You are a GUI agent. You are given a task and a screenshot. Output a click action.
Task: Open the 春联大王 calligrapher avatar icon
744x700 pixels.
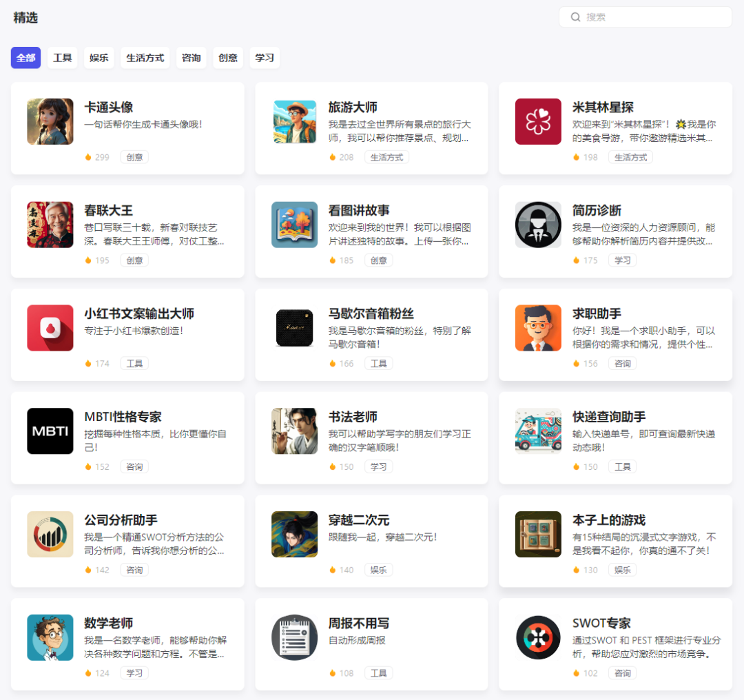[50, 225]
